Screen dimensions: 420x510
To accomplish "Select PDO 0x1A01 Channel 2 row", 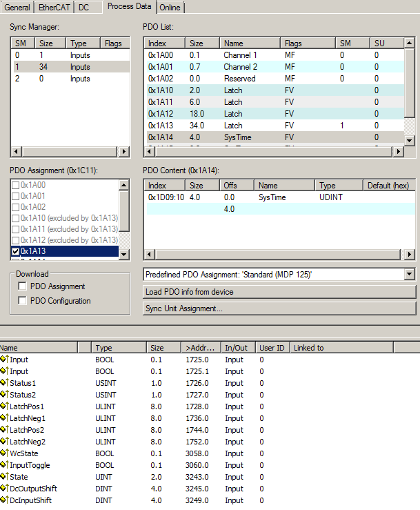I will pos(274,67).
